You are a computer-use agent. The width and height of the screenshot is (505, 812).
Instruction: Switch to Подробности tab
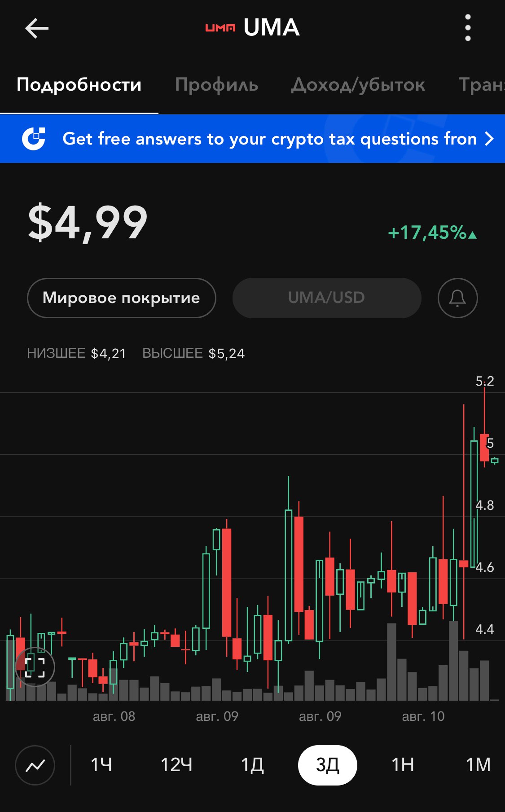79,84
